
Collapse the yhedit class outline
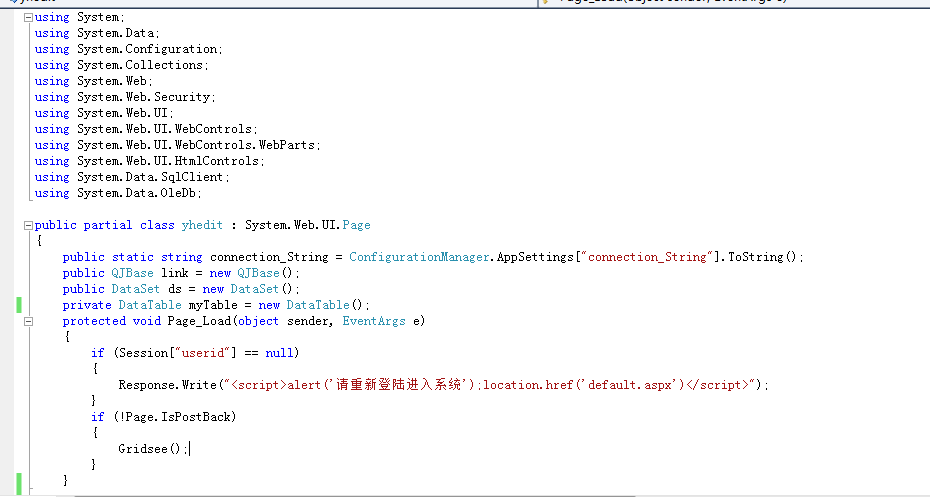28,225
